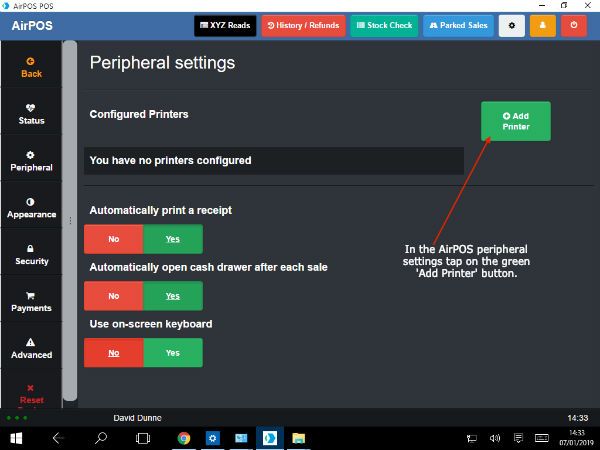Set automatic receipt printing to Yes

pos(173,239)
